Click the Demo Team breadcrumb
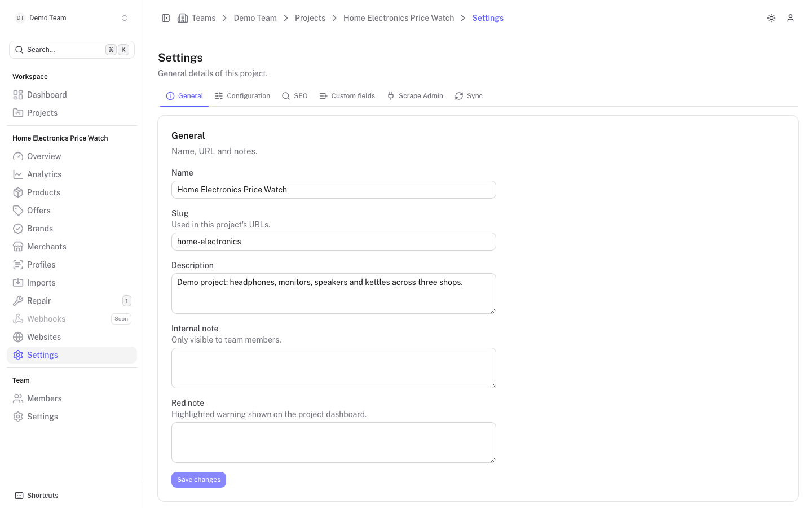This screenshot has width=812, height=508. coord(255,18)
